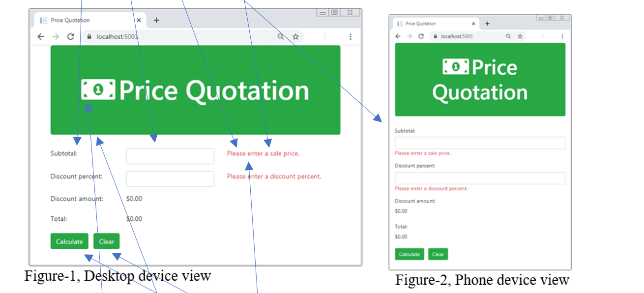Screen dimensions: 644x293
Task: Click 'Discount amount:' label in phone view
Action: coord(415,201)
